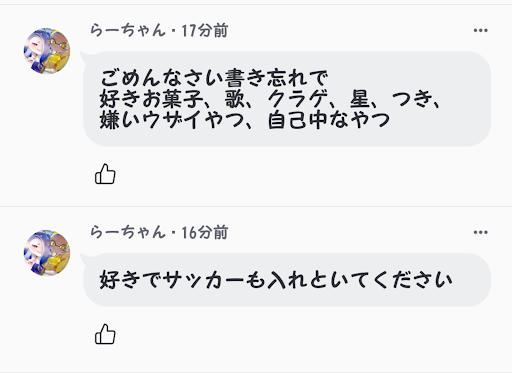Screen dimensions: 512x373
Task: Open three-dot options on 16分前 comment
Action: tap(480, 232)
